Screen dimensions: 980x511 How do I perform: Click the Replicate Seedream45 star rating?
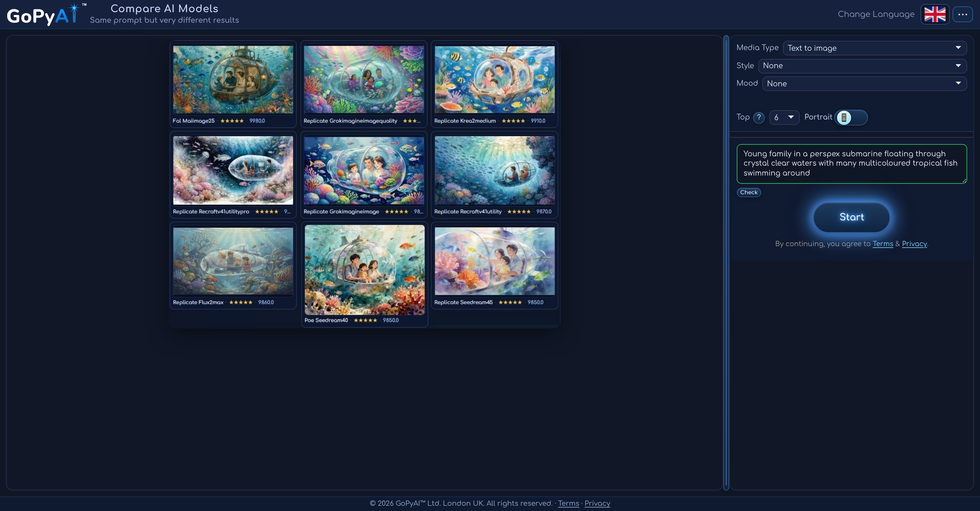510,302
